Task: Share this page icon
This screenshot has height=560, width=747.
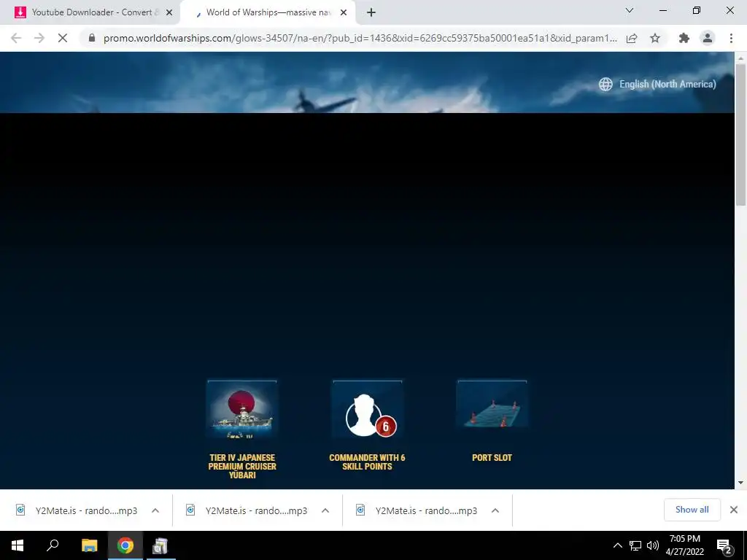Action: coord(632,38)
